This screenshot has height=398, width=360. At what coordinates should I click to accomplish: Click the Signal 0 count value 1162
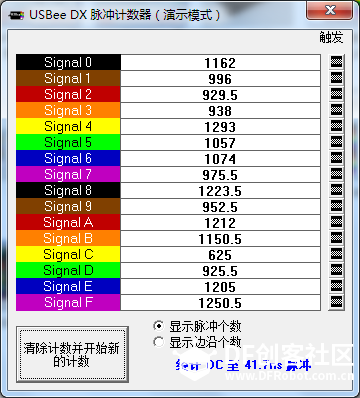click(220, 62)
